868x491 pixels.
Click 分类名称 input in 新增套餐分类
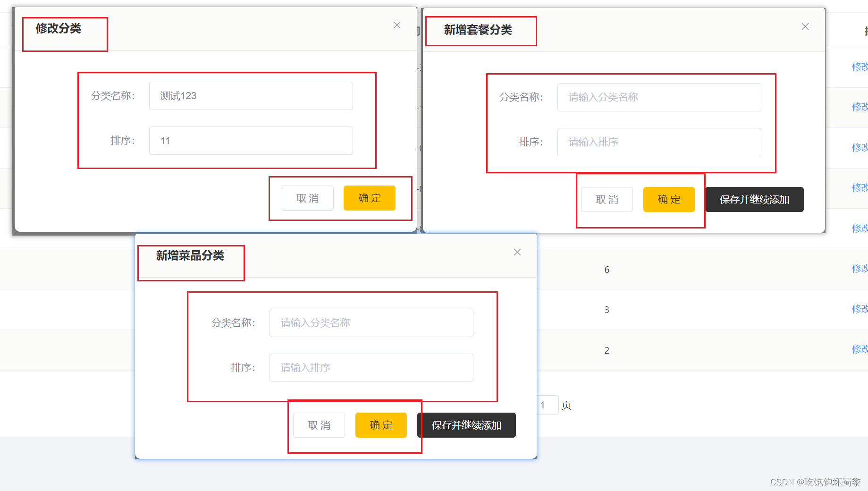click(x=658, y=97)
